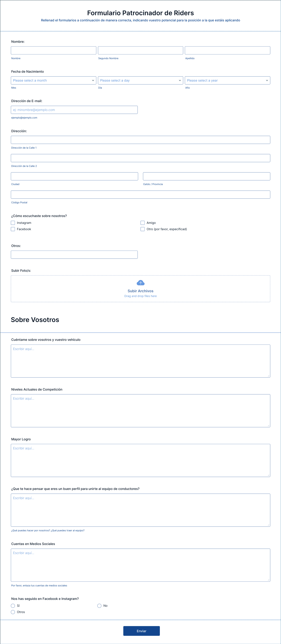Click the cloud upload icon

click(x=140, y=283)
